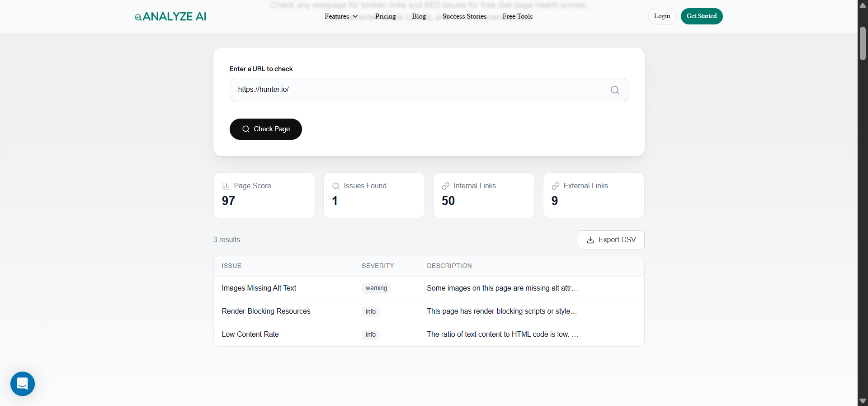Click the Issues Found value 1
Screen dimensions: 868x406
pos(335,201)
